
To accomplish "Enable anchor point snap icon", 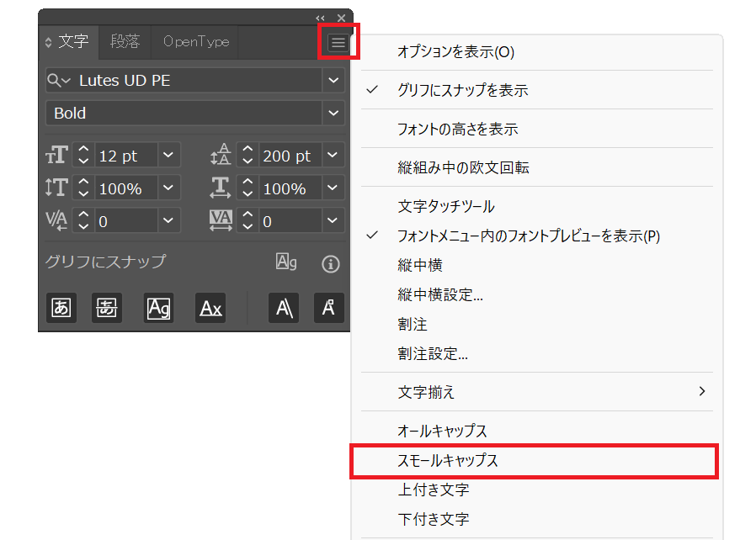I will coord(328,308).
